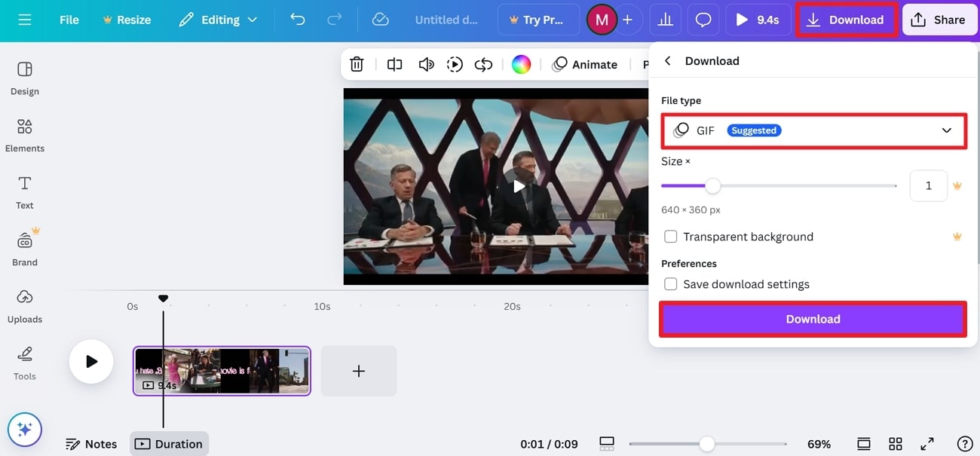Redo the last action
The image size is (980, 456).
click(x=334, y=20)
